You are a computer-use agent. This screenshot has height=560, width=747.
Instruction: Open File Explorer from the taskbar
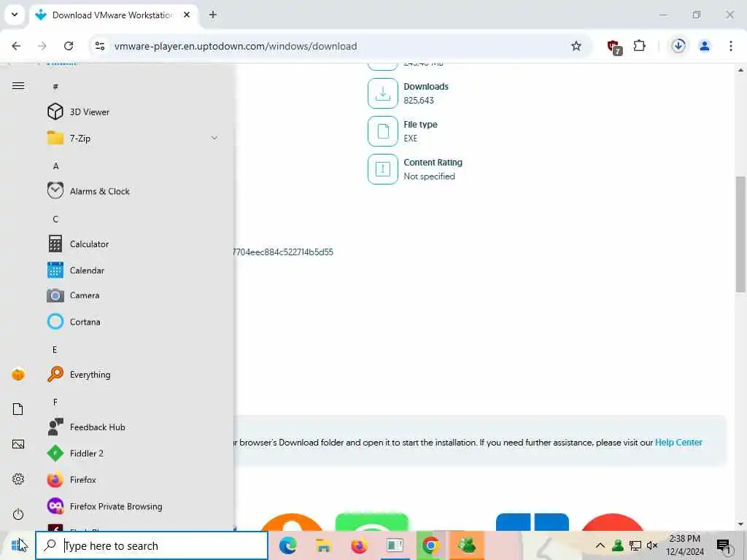323,545
